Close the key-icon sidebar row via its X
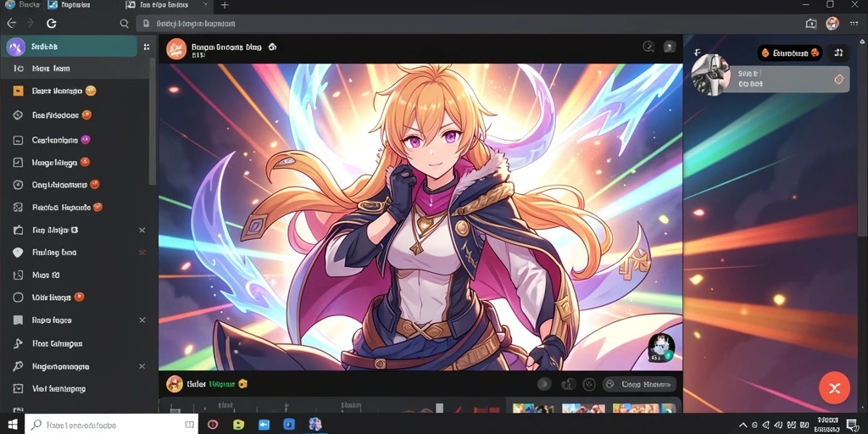 coord(142,366)
